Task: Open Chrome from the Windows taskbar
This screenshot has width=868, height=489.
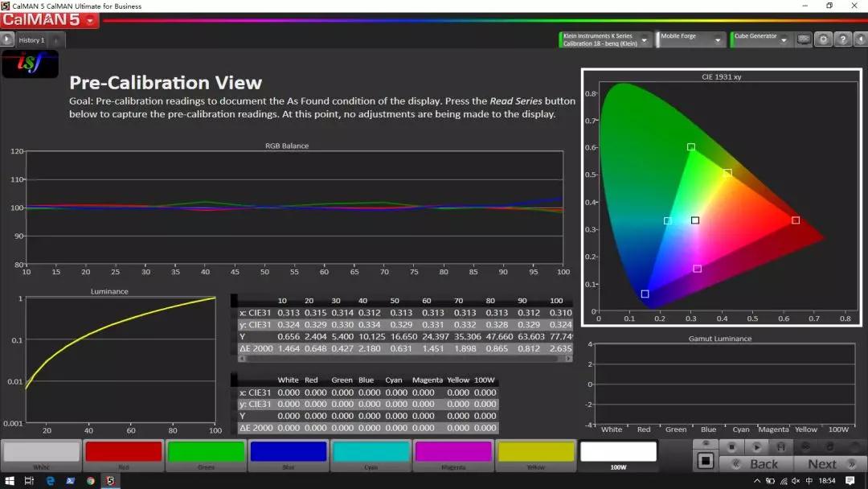Action: click(91, 481)
